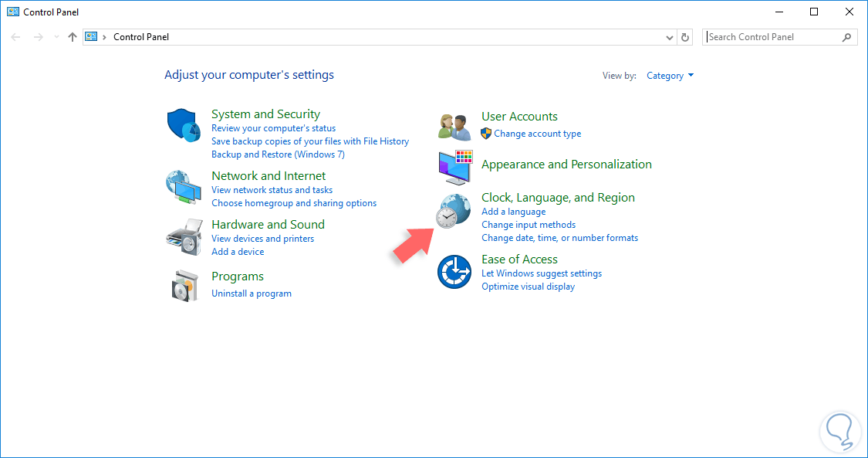Open Hardware and Sound printer icon
Screen dimensions: 868x458
click(x=184, y=237)
